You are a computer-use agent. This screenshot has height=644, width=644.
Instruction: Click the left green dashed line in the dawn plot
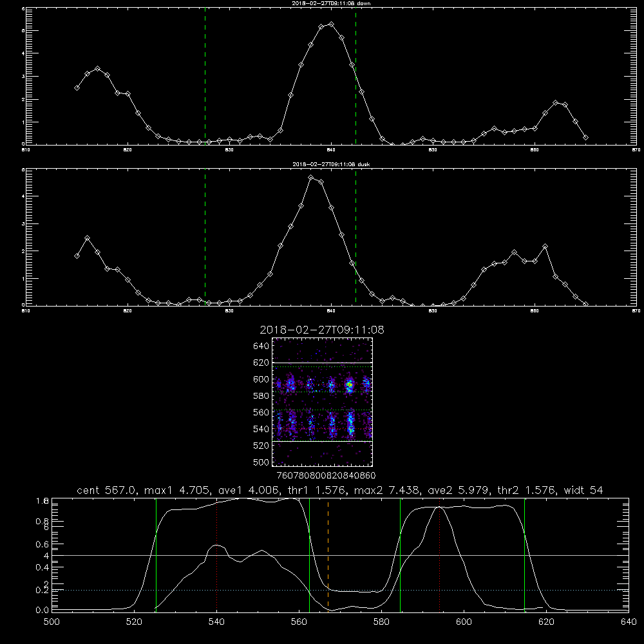[x=205, y=76]
